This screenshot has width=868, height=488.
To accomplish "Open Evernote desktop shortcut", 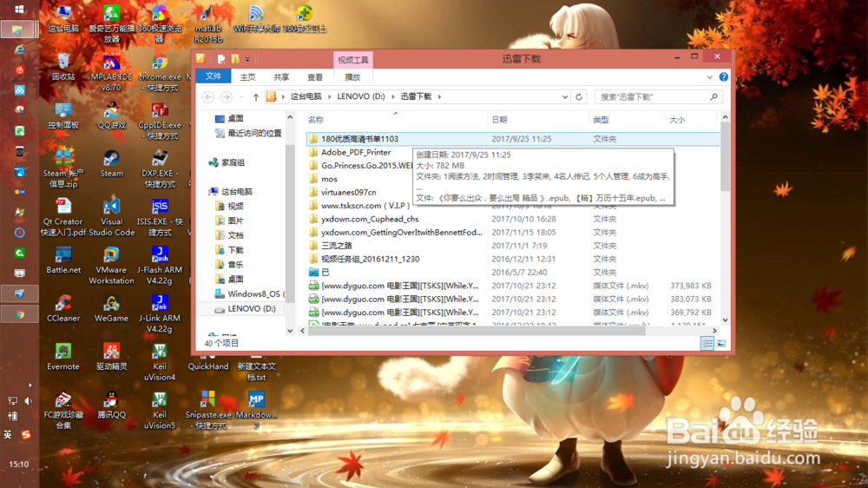I will point(63,357).
